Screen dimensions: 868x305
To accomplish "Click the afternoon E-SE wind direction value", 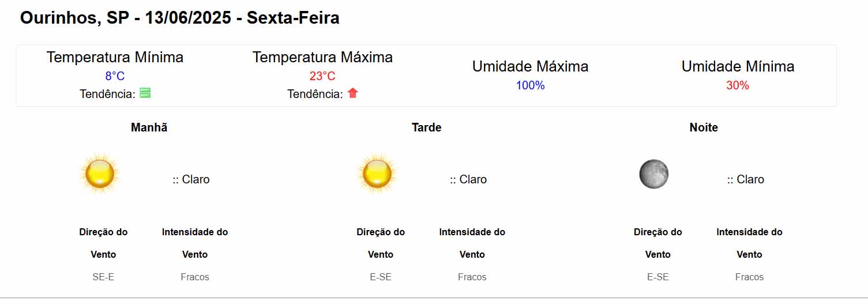I will 381,277.
